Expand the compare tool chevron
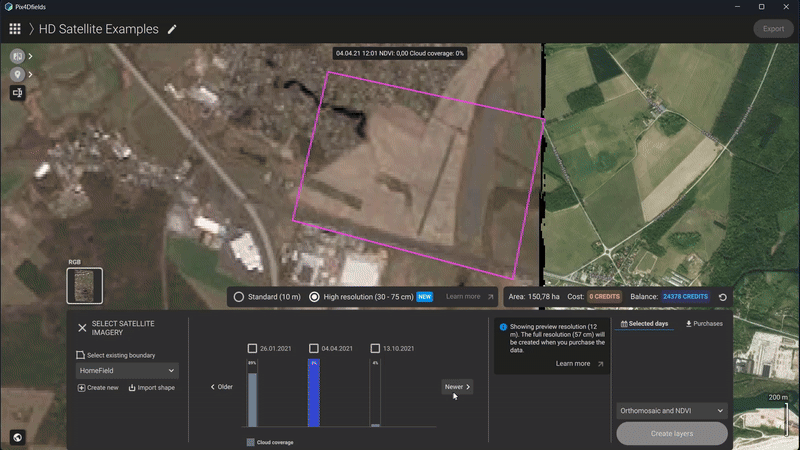800x450 pixels. [x=31, y=56]
